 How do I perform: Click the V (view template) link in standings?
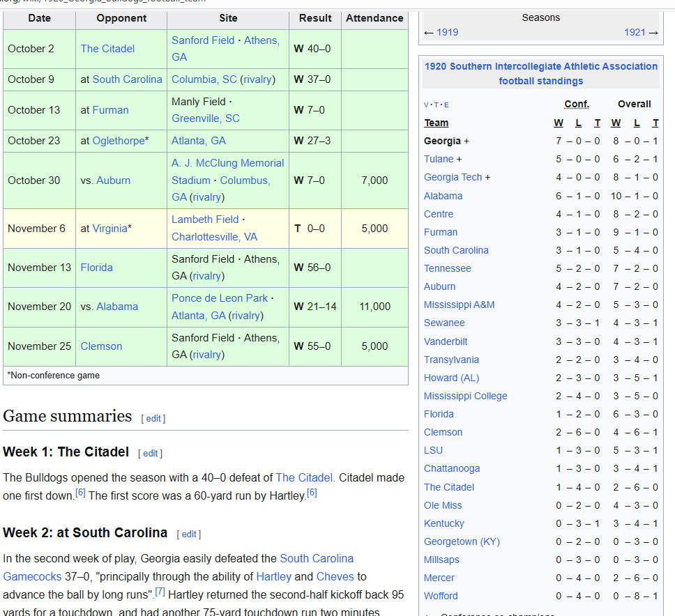tap(426, 105)
